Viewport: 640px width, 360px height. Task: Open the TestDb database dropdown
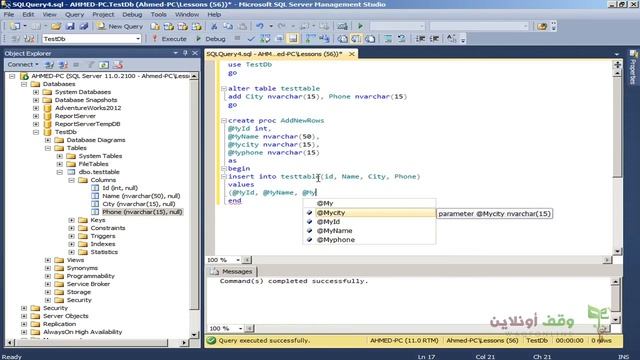tap(138, 39)
